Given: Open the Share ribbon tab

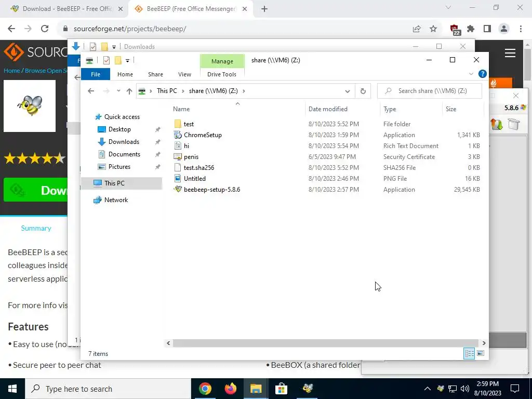Looking at the screenshot, I should (x=155, y=74).
